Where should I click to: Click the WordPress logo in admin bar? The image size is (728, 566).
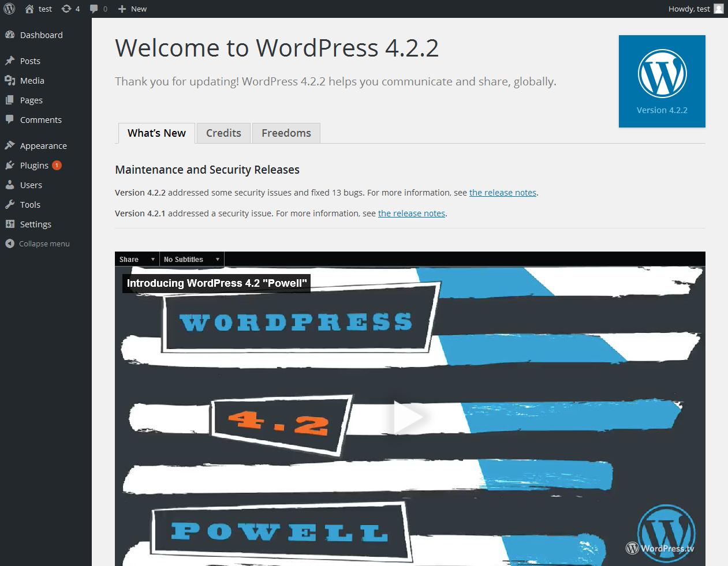9,9
